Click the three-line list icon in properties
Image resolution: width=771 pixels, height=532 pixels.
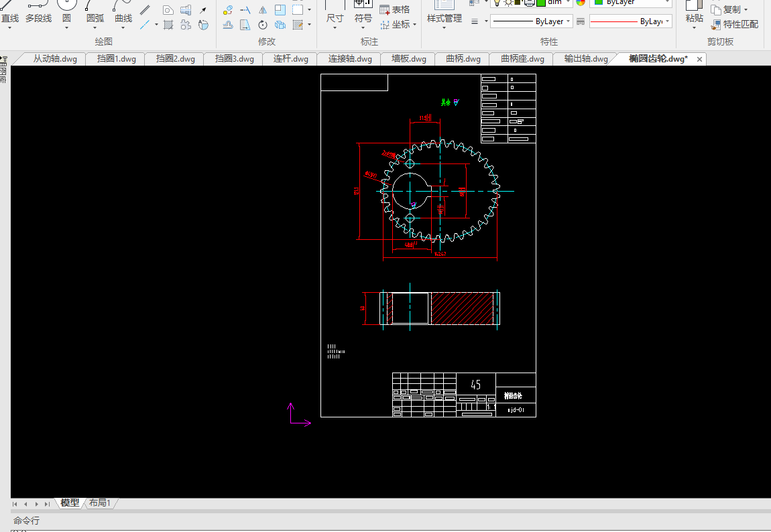(x=475, y=21)
